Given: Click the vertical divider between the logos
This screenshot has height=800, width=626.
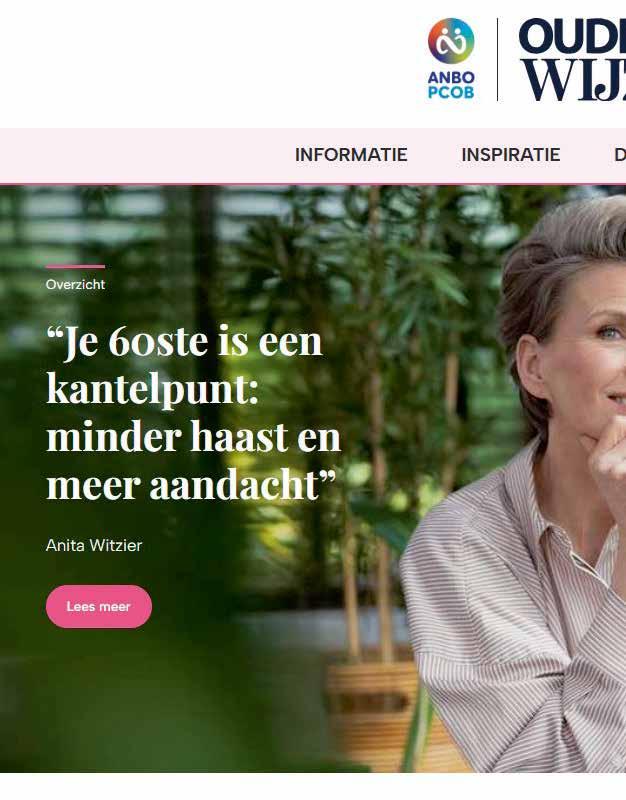Looking at the screenshot, I should [x=497, y=60].
